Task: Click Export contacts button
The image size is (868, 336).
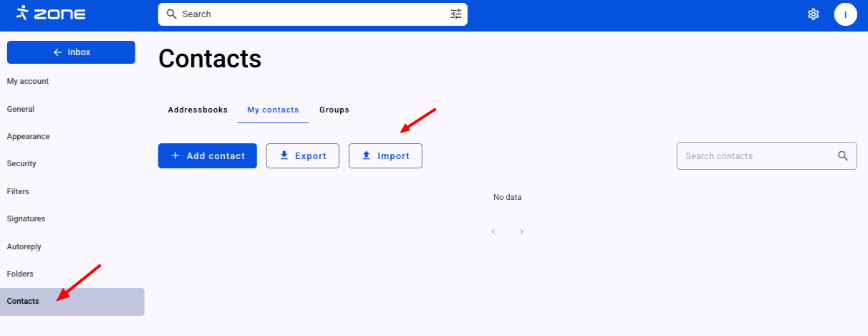Action: 302,156
